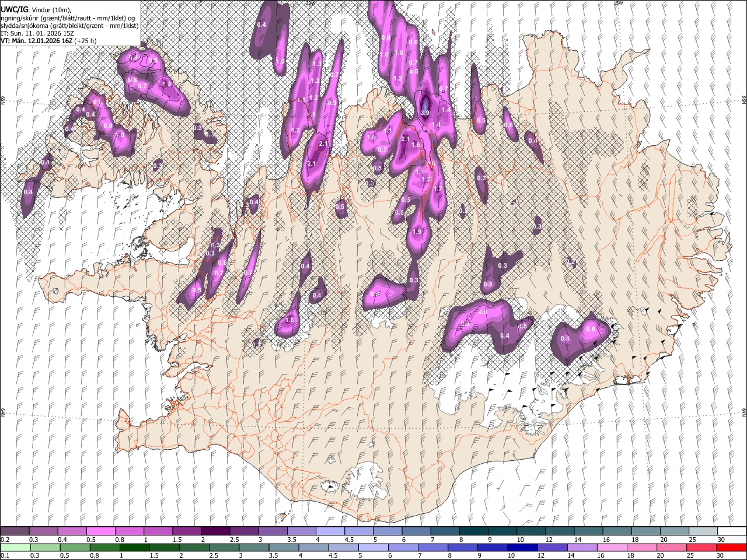Click the 3.9 peak snowfall value on the map
747x560 pixels.
coord(425,113)
